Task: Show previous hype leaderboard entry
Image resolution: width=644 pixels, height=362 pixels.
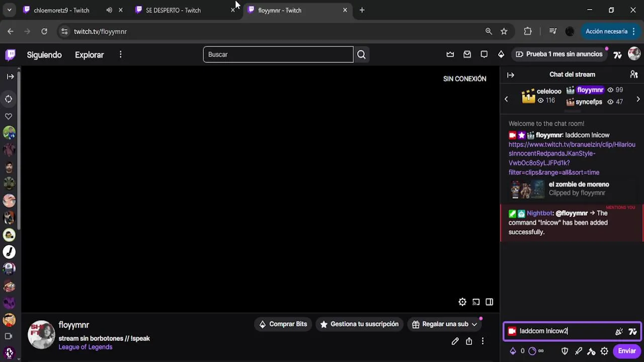Action: click(x=506, y=99)
